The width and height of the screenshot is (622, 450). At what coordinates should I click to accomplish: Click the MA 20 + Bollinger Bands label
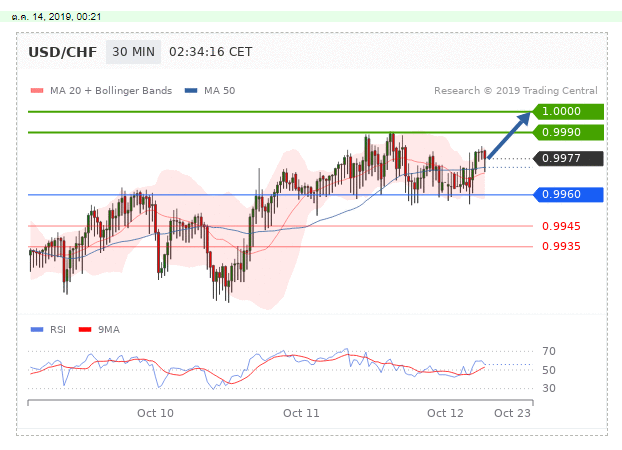111,91
